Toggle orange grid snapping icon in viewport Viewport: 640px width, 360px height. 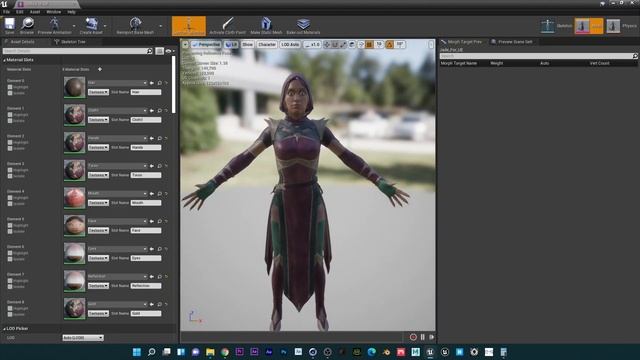pos(369,44)
